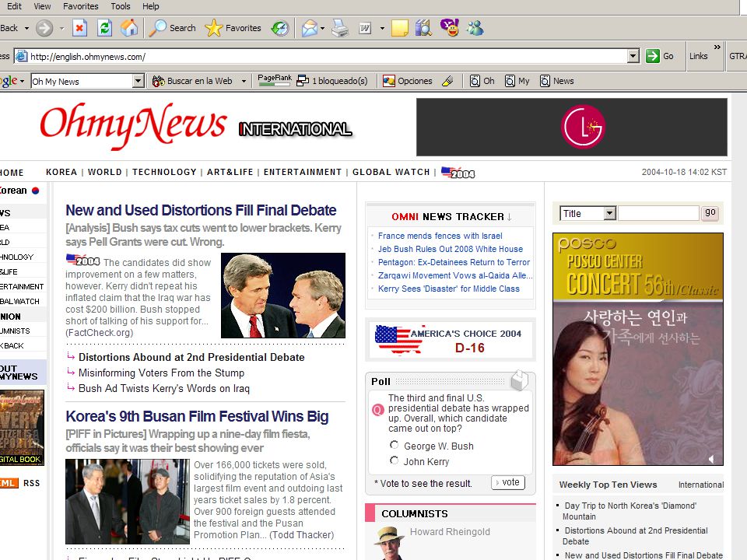Image resolution: width=747 pixels, height=560 pixels.
Task: Open the Search pane with the magnifier
Action: (x=172, y=28)
